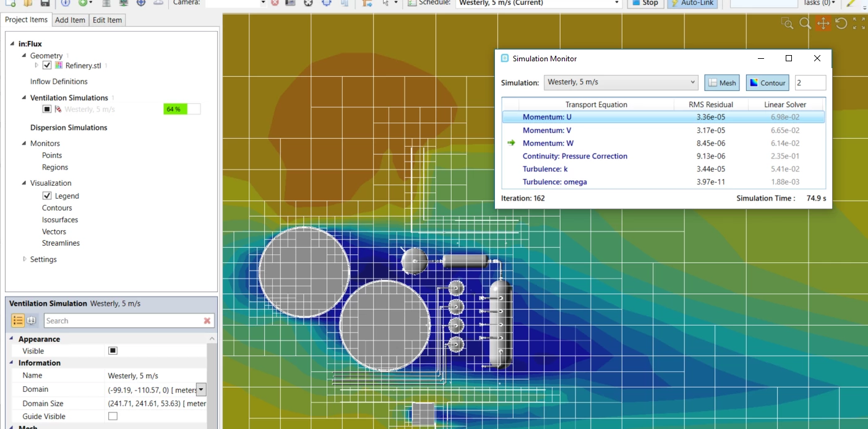Click the magnifier zoom icon in the viewport
Image resolution: width=868 pixels, height=429 pixels.
805,24
